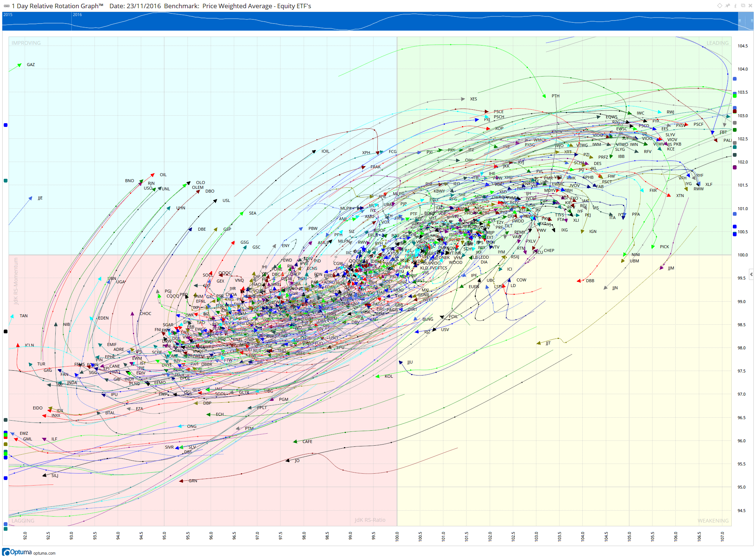This screenshot has height=558, width=756.
Task: Select the GAZ ticker label in Improving quadrant
Action: [x=31, y=65]
